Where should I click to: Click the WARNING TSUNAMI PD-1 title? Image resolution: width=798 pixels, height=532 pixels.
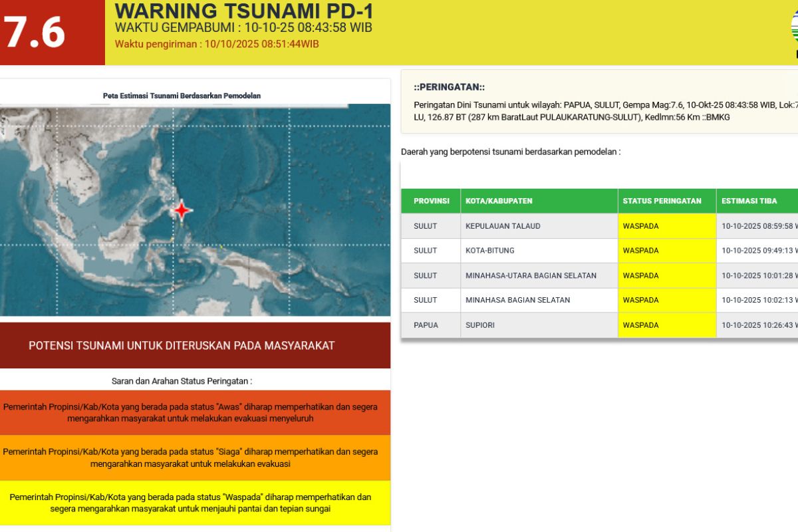point(244,11)
